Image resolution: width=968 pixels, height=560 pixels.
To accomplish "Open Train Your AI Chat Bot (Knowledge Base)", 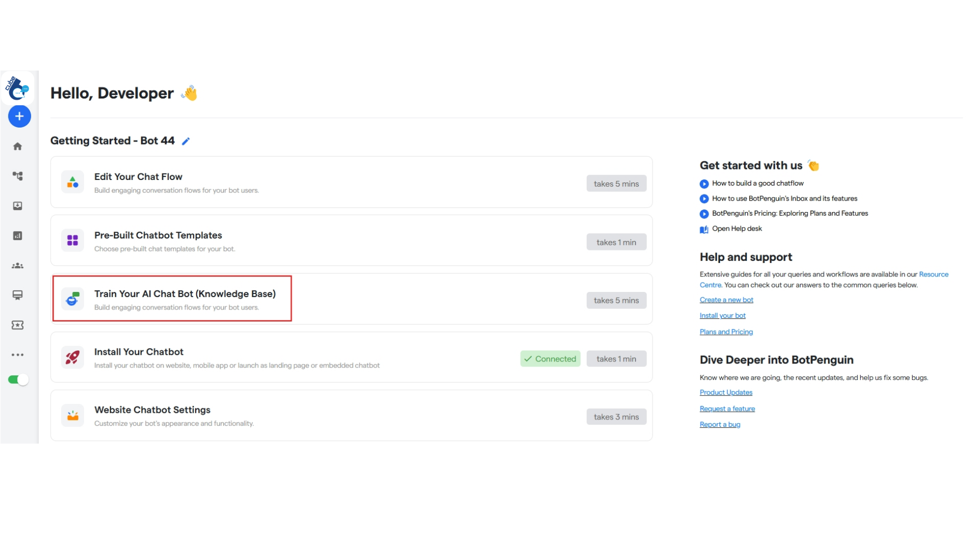I will pos(185,294).
